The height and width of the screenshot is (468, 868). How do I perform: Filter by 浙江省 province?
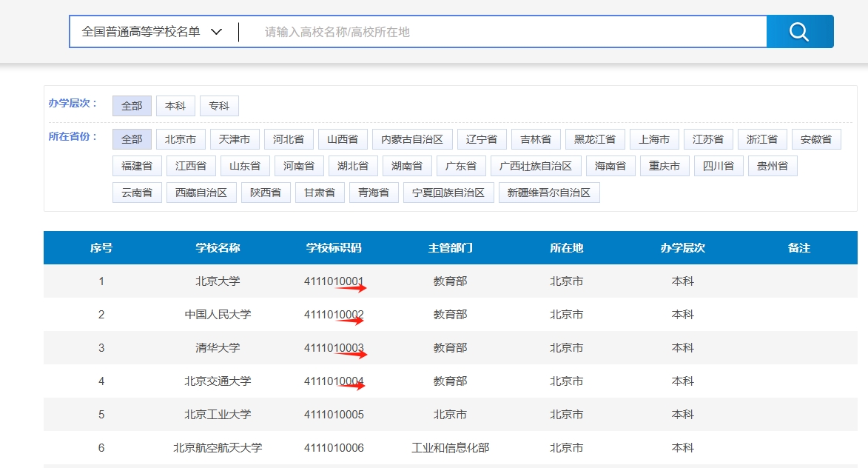762,139
